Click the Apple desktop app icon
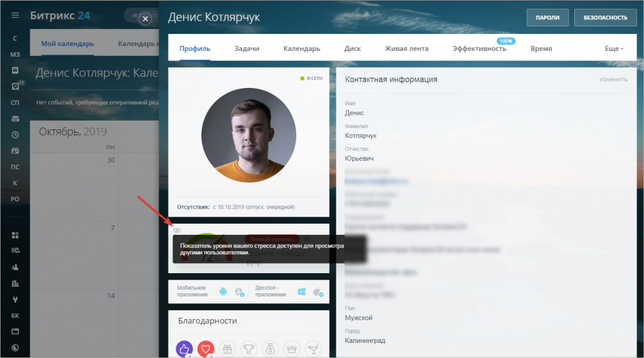Viewport: 644px width, 358px height. pos(318,291)
